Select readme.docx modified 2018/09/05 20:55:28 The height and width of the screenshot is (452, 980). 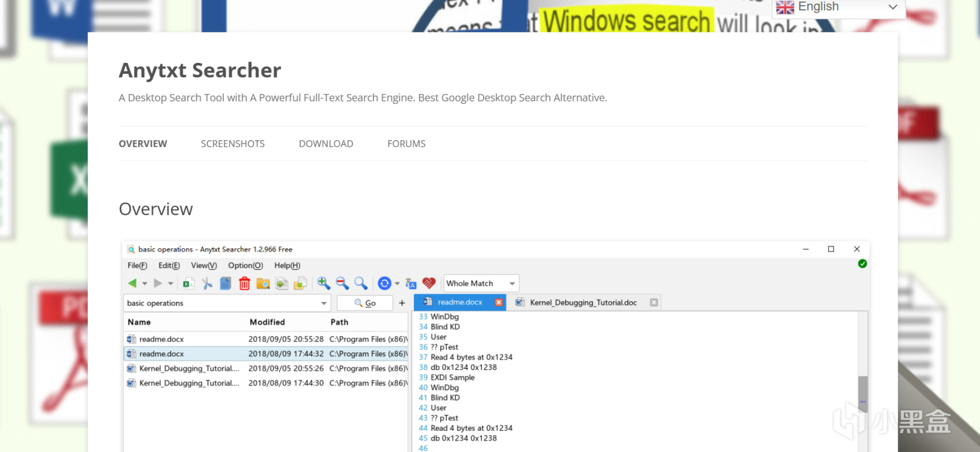267,339
